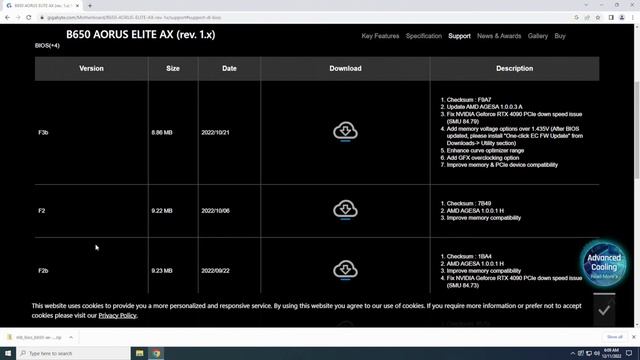Click the Size column header

[173, 69]
